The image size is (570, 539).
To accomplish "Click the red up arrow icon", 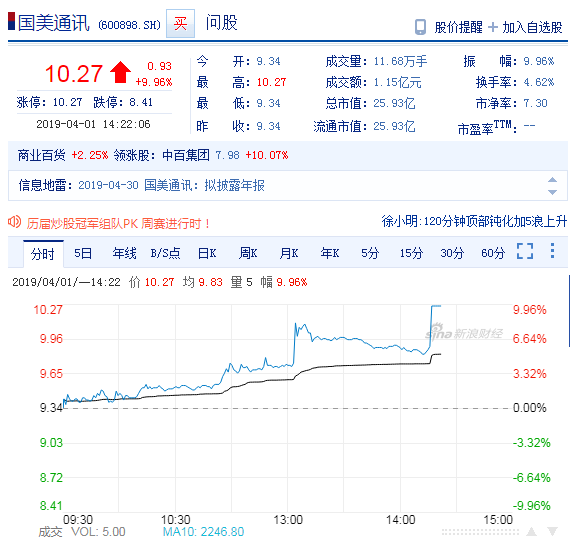I will point(120,72).
